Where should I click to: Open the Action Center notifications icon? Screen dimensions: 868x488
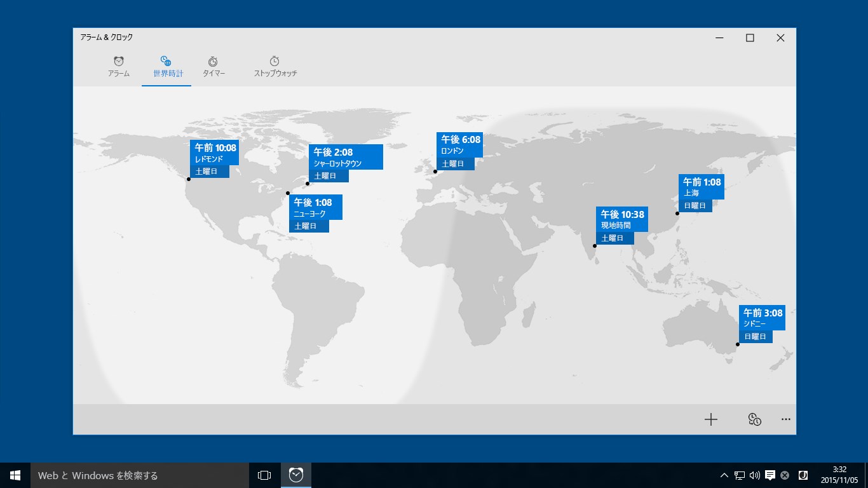tap(770, 475)
